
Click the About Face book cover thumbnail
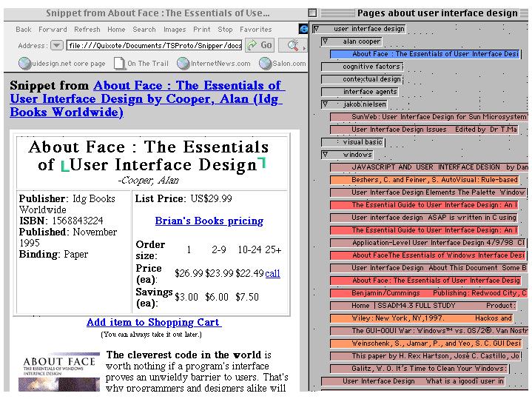coord(59,372)
